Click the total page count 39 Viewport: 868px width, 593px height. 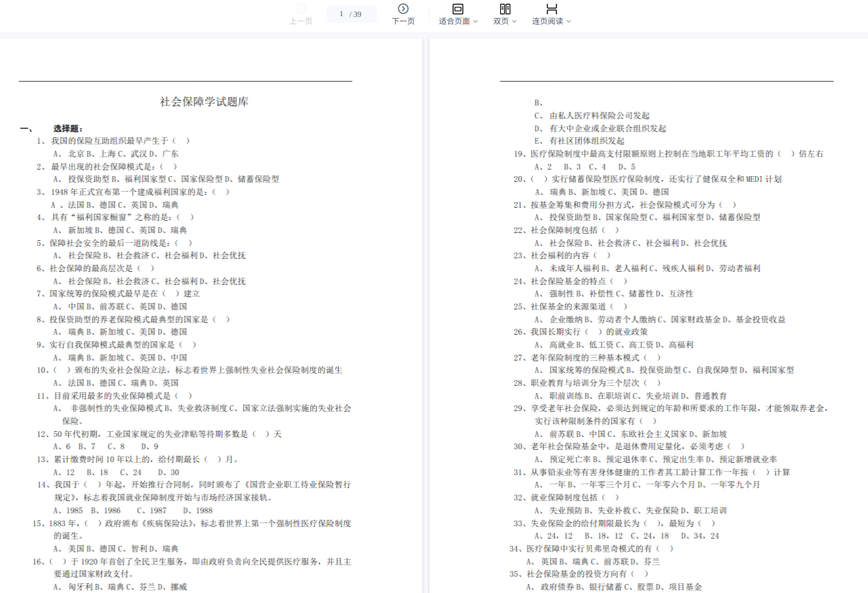(x=358, y=14)
